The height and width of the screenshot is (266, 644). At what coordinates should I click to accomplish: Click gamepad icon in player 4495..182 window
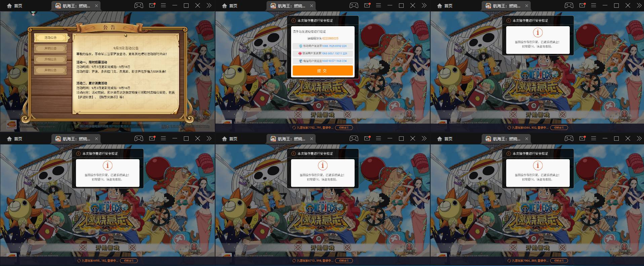138,138
